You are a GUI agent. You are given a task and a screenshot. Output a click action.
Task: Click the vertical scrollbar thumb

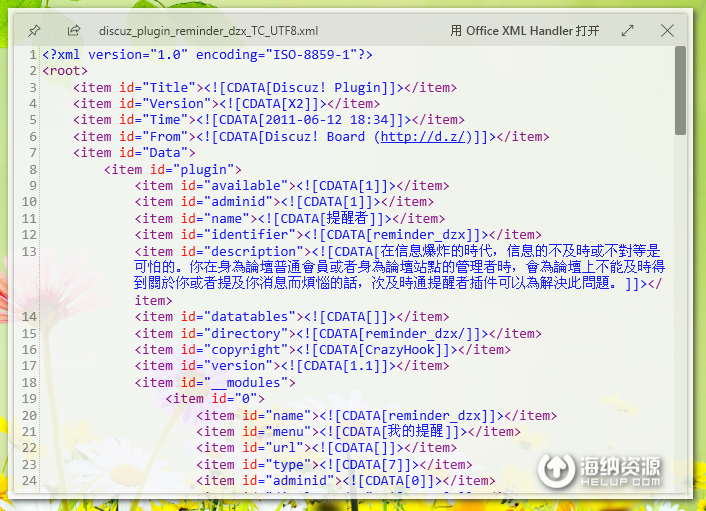point(680,90)
